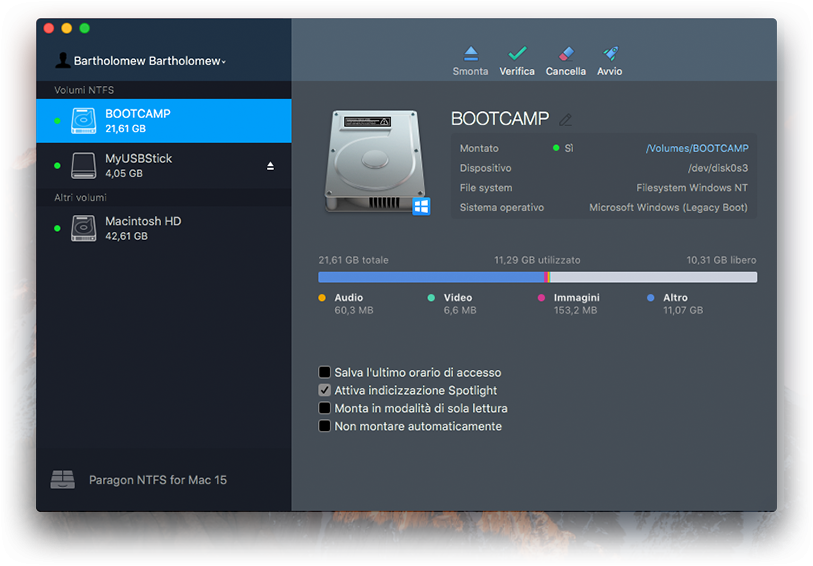The height and width of the screenshot is (566, 813).
Task: Click the Avvio rocket icon
Action: point(610,53)
